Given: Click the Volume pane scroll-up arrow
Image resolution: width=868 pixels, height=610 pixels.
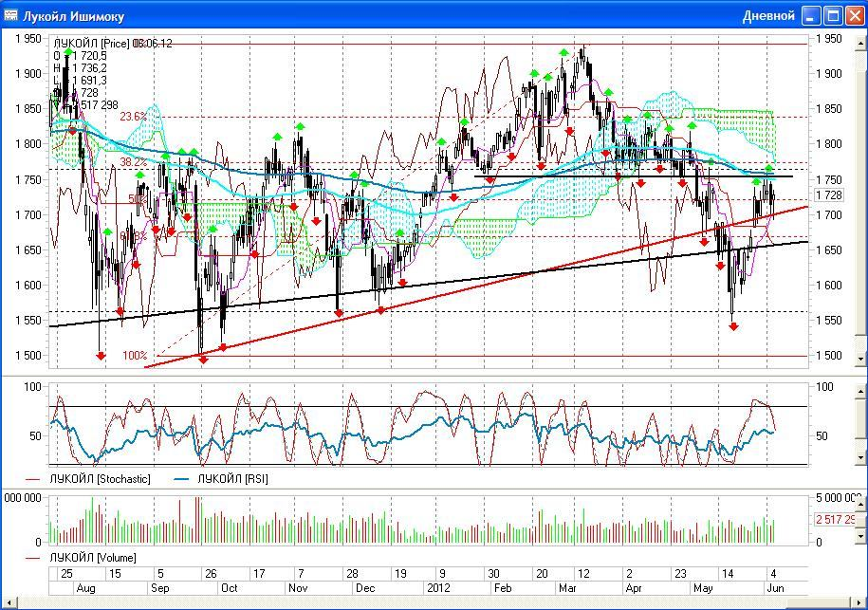Looking at the screenshot, I should coord(860,503).
